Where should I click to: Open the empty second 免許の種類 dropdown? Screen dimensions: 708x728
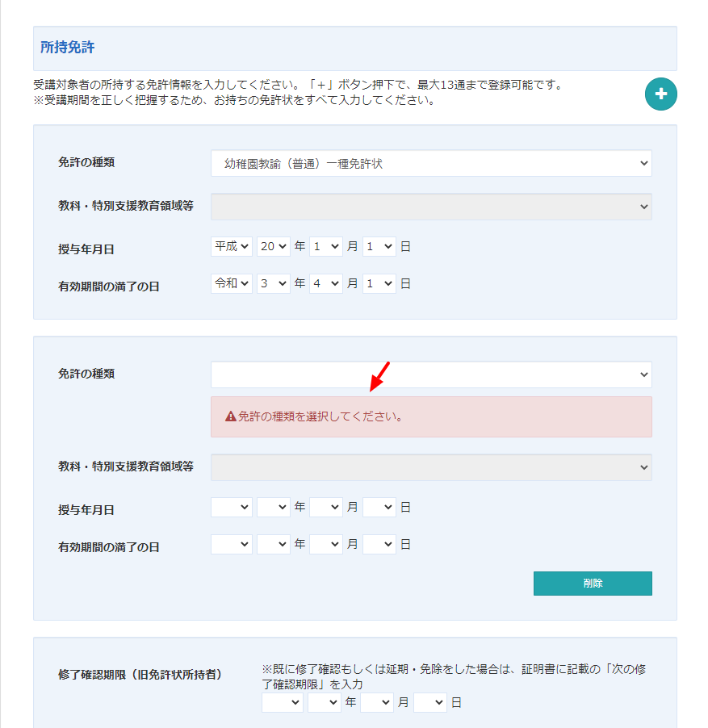[x=430, y=374]
